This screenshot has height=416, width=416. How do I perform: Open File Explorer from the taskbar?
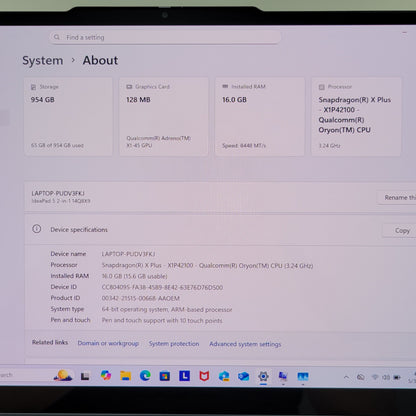[126, 376]
